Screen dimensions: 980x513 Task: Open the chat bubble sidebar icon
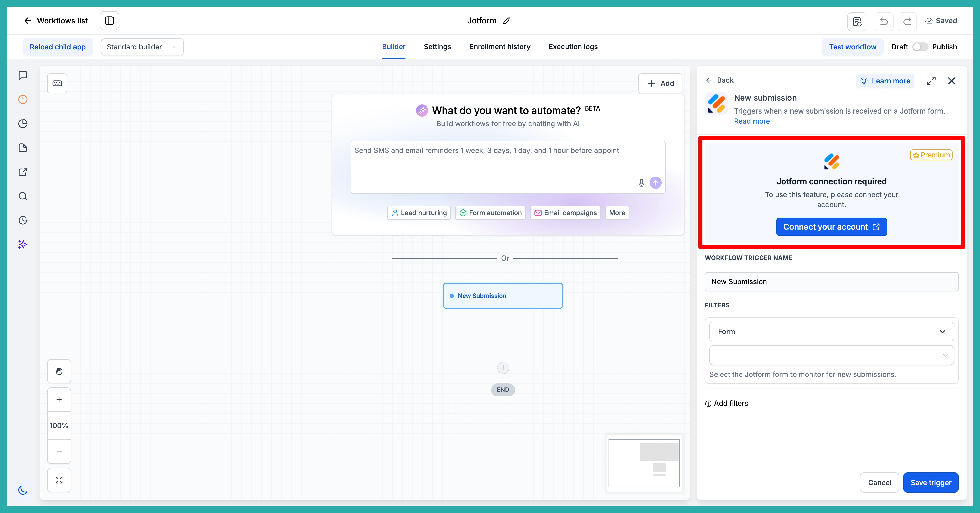click(23, 75)
